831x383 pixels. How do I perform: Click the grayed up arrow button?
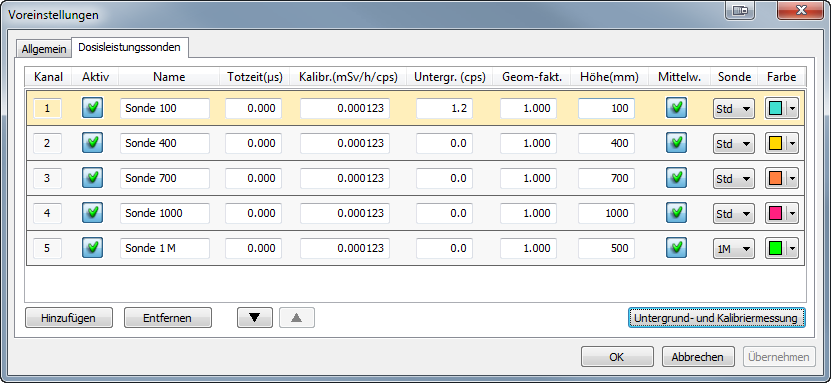297,318
